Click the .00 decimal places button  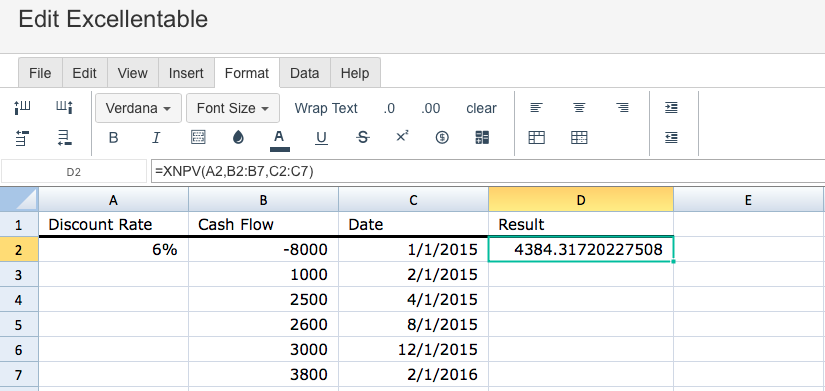430,108
